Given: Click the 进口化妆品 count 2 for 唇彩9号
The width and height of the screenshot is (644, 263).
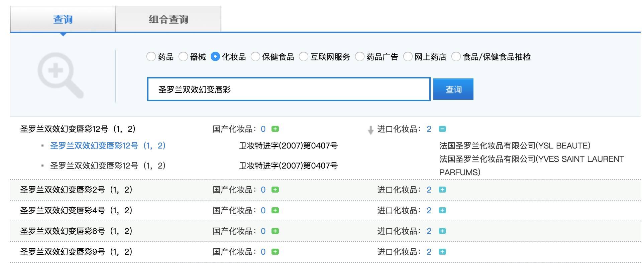Looking at the screenshot, I should tap(429, 252).
